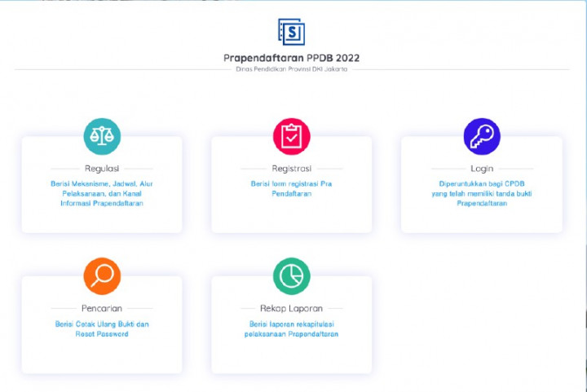This screenshot has height=392, width=587.
Task: Select the Registrasi heading
Action: tap(291, 169)
